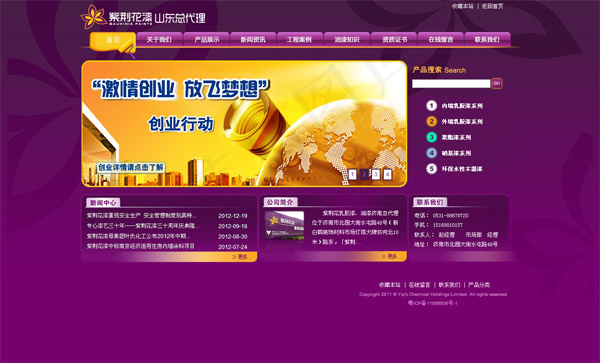Screen dimensions: 600x363
Task: Switch banner to slide 1
Action: pyautogui.click(x=352, y=175)
